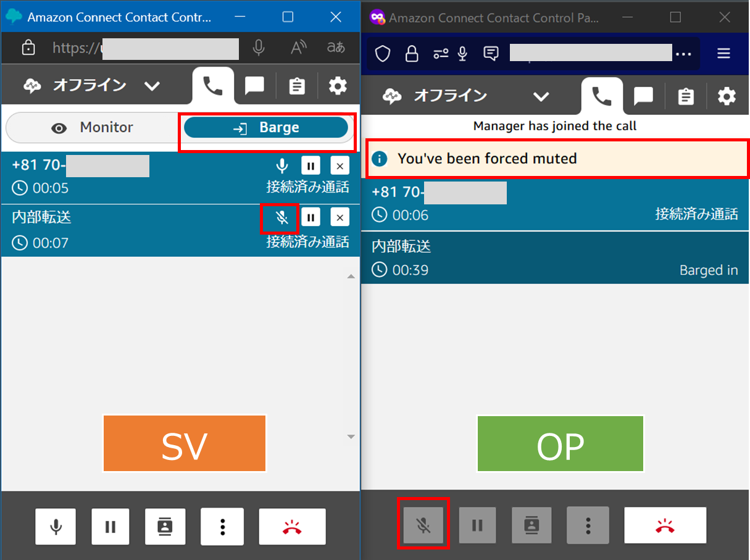Click SV window URL address field

[x=146, y=48]
